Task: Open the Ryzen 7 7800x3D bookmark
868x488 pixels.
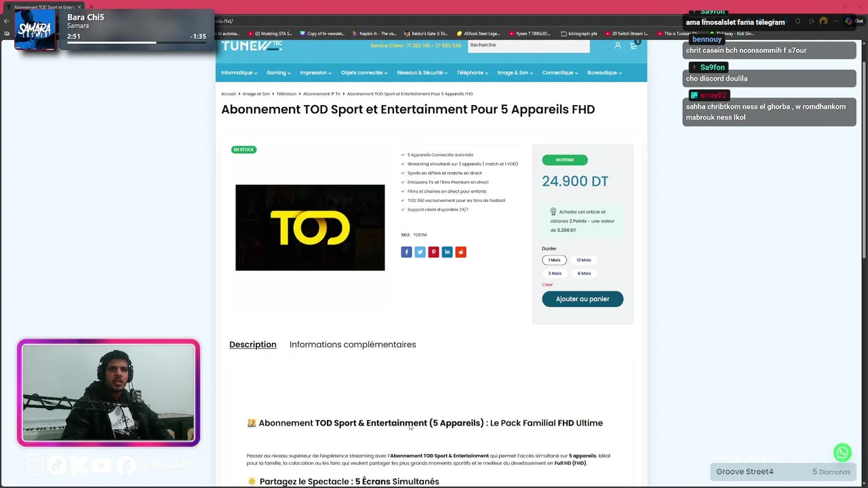Action: (529, 33)
